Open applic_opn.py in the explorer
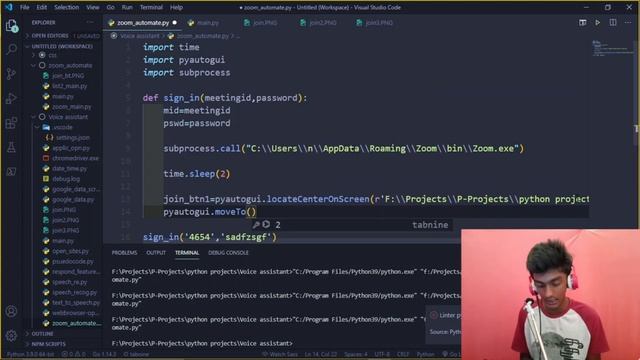 pos(71,148)
